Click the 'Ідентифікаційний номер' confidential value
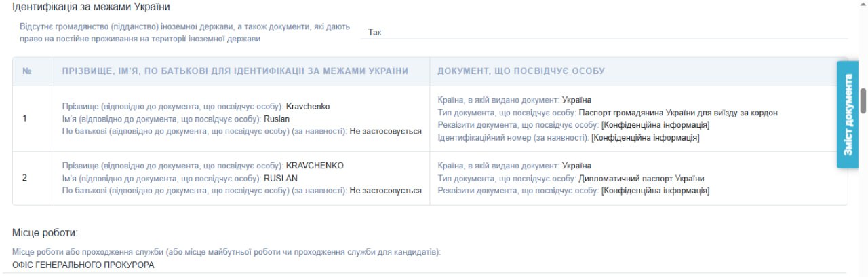Viewport: 868px width, 277px height. (645, 138)
